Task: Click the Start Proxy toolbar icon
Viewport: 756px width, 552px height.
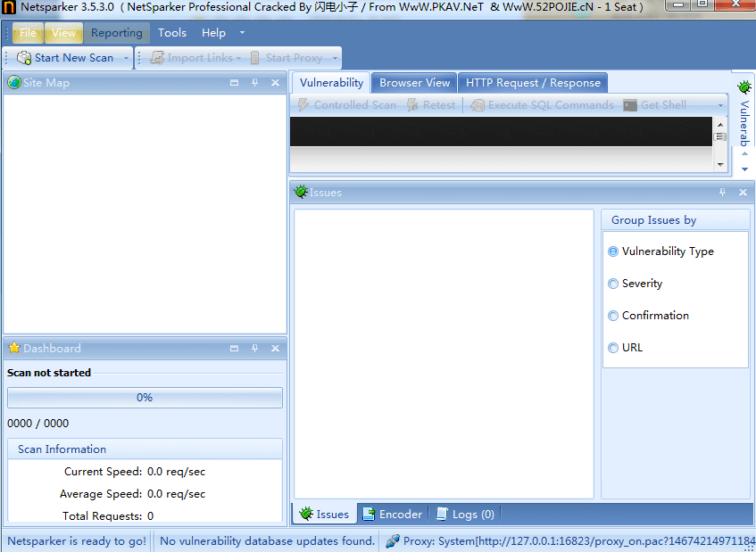Action: pyautogui.click(x=255, y=58)
